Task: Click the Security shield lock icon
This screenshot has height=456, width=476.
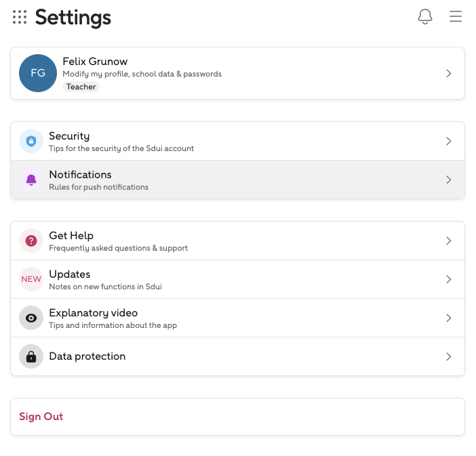Action: [x=31, y=141]
